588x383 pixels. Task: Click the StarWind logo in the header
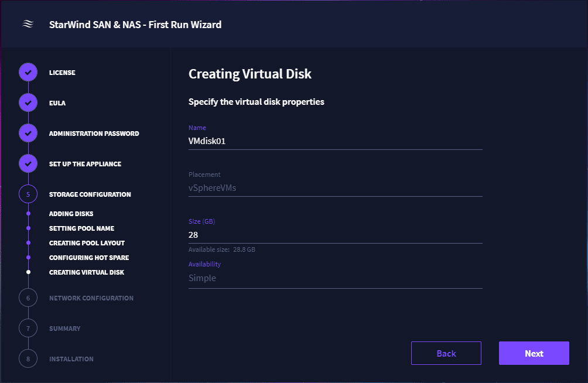28,25
